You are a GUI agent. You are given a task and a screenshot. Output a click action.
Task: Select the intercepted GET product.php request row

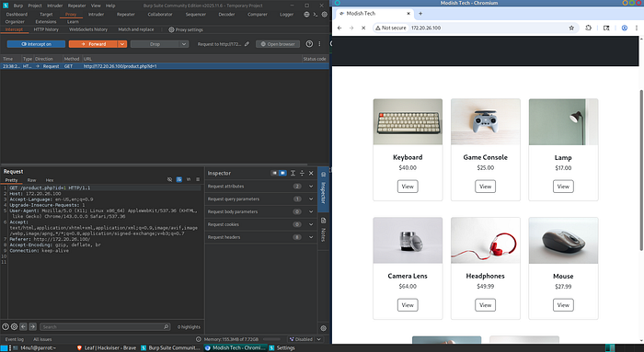click(x=165, y=66)
